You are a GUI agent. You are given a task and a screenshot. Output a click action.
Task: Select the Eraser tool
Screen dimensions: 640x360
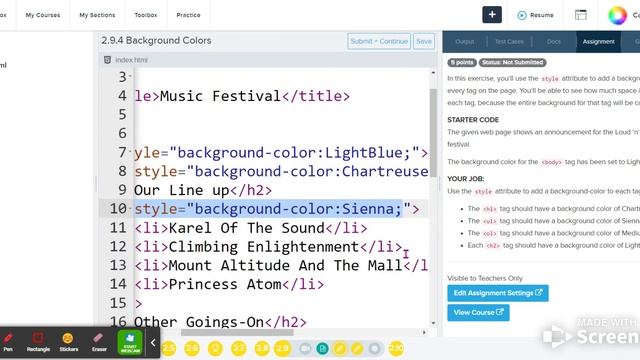[x=99, y=342]
